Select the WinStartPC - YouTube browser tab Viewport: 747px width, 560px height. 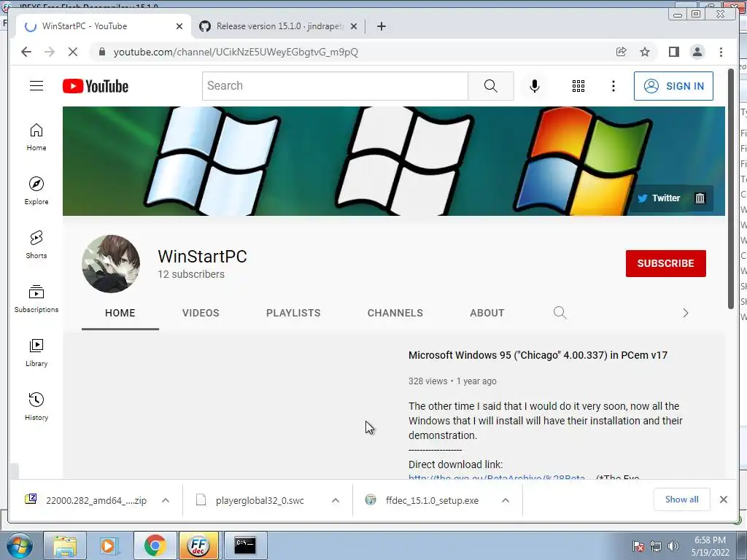[x=103, y=26]
